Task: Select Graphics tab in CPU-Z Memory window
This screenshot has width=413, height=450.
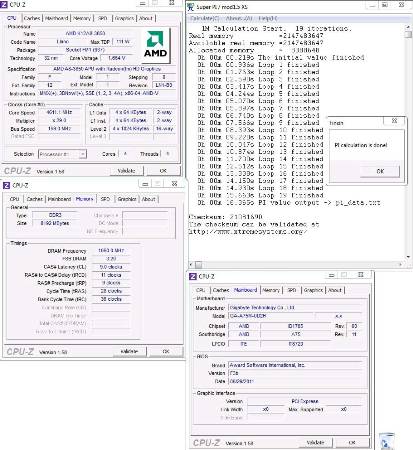Action: pyautogui.click(x=127, y=199)
